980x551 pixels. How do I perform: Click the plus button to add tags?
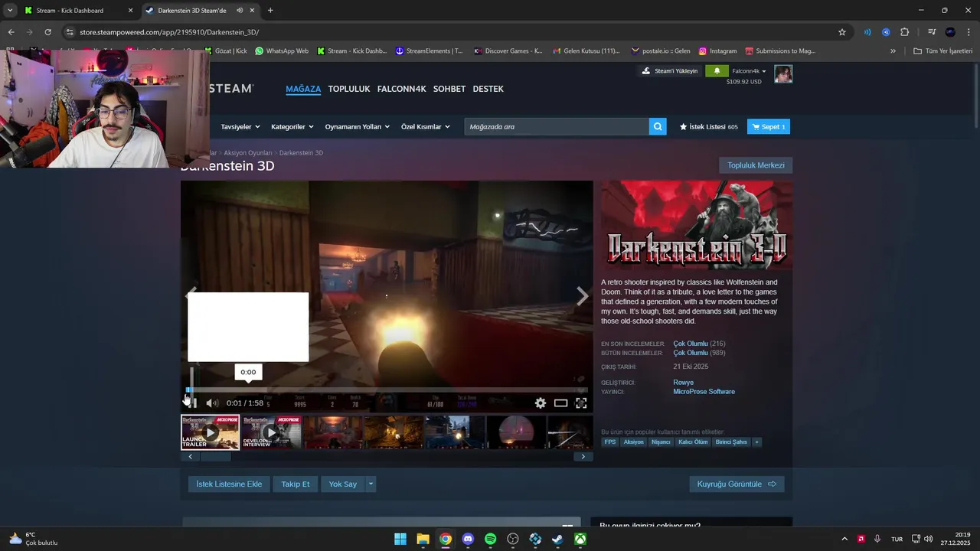(756, 442)
